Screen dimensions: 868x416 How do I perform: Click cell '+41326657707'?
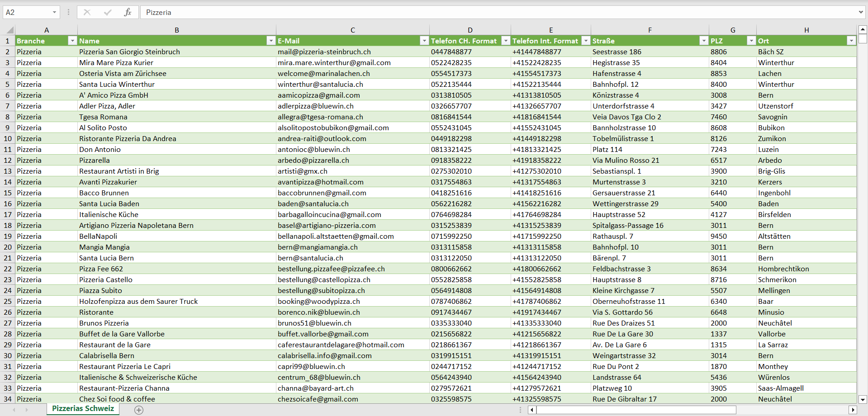[551, 106]
